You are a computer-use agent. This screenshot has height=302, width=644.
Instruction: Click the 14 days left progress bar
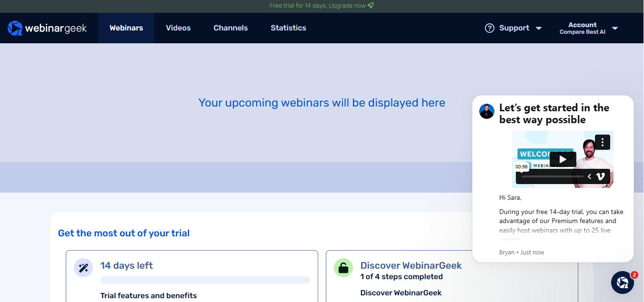205,280
